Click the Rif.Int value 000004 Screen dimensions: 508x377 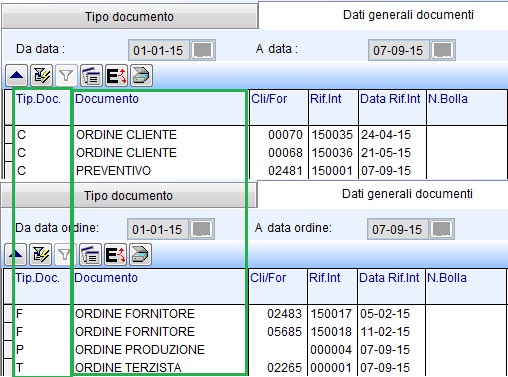coord(331,350)
